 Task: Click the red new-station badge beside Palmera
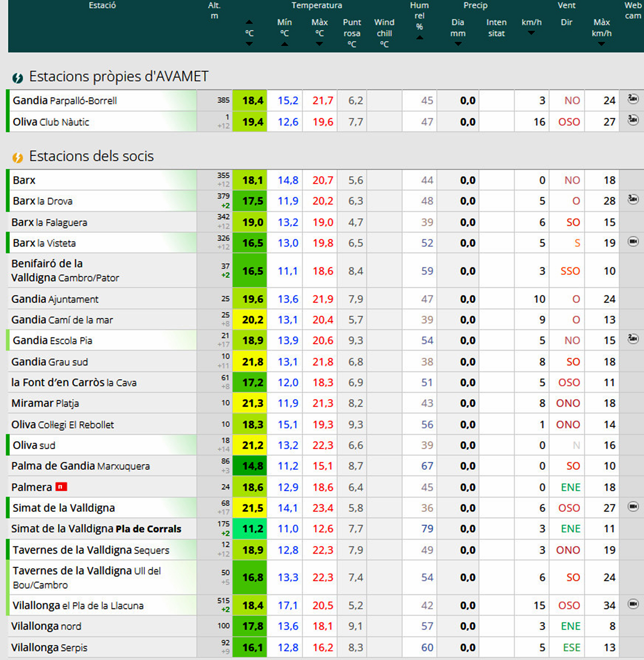point(61,487)
